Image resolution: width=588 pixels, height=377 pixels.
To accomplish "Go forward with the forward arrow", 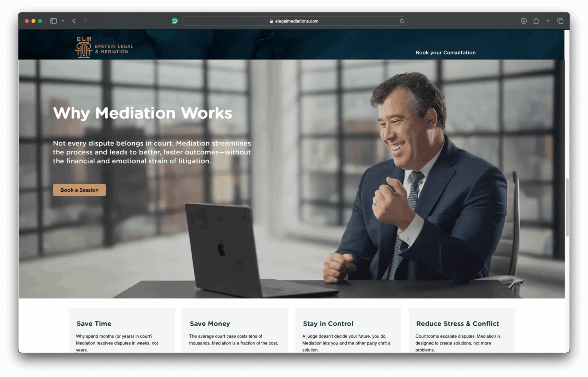I will 85,21.
